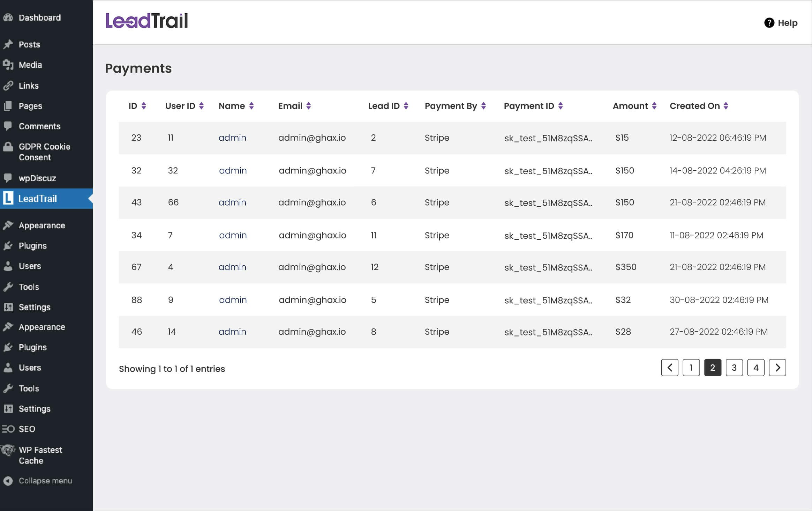Click the email in the ID 46 row
The height and width of the screenshot is (511, 812).
pyautogui.click(x=312, y=332)
